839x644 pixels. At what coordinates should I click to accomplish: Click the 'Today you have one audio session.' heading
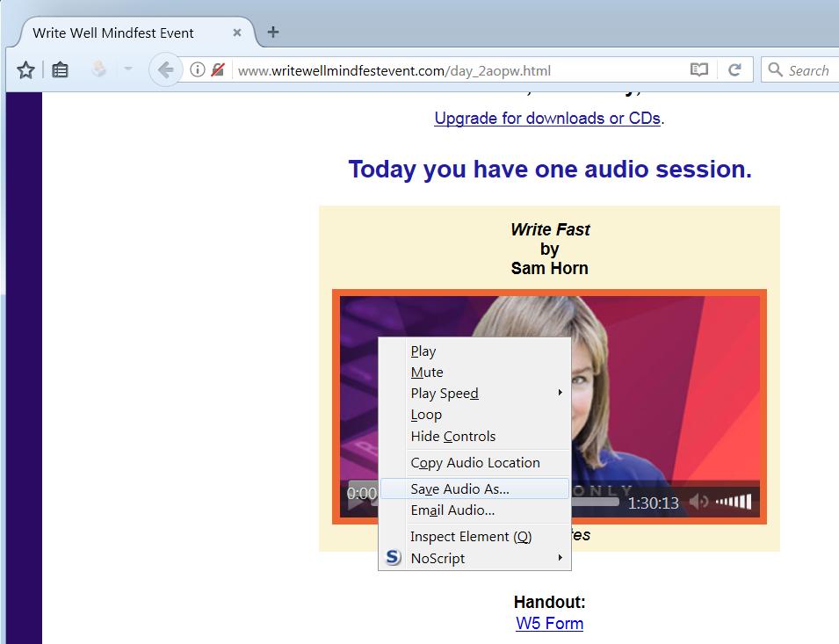pos(550,169)
